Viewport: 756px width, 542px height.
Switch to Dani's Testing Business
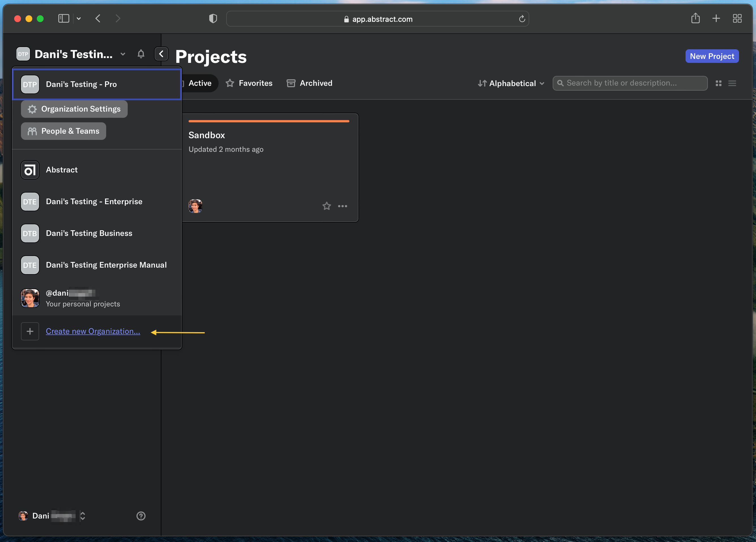point(97,233)
